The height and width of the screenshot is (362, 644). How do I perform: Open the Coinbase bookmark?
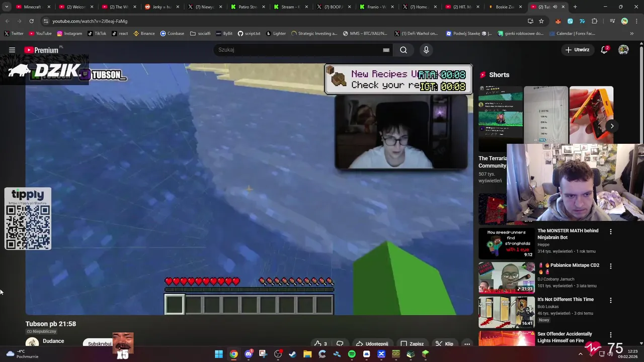tap(172, 34)
